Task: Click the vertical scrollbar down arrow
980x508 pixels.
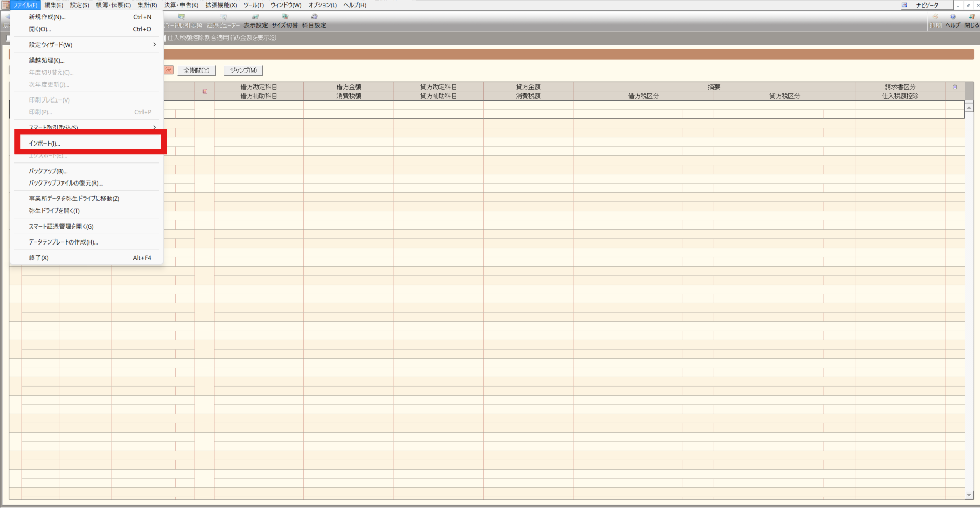Action: tap(969, 495)
